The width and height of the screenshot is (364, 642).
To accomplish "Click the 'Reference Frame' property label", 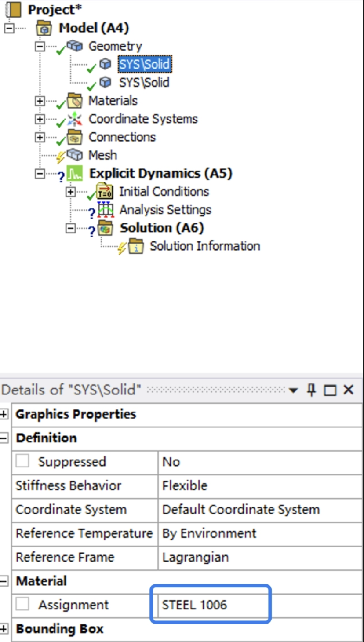I will pos(65,557).
